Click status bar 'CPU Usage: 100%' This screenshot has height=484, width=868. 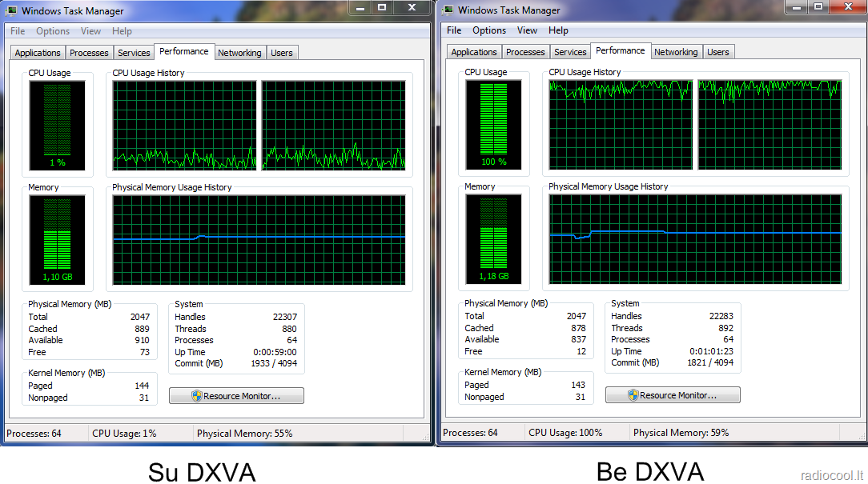tap(565, 433)
